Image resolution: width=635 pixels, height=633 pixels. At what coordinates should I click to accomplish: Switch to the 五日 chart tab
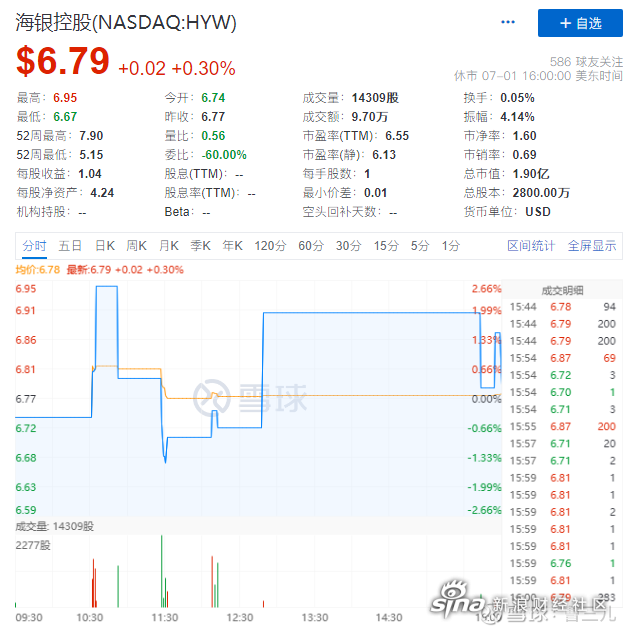click(70, 246)
